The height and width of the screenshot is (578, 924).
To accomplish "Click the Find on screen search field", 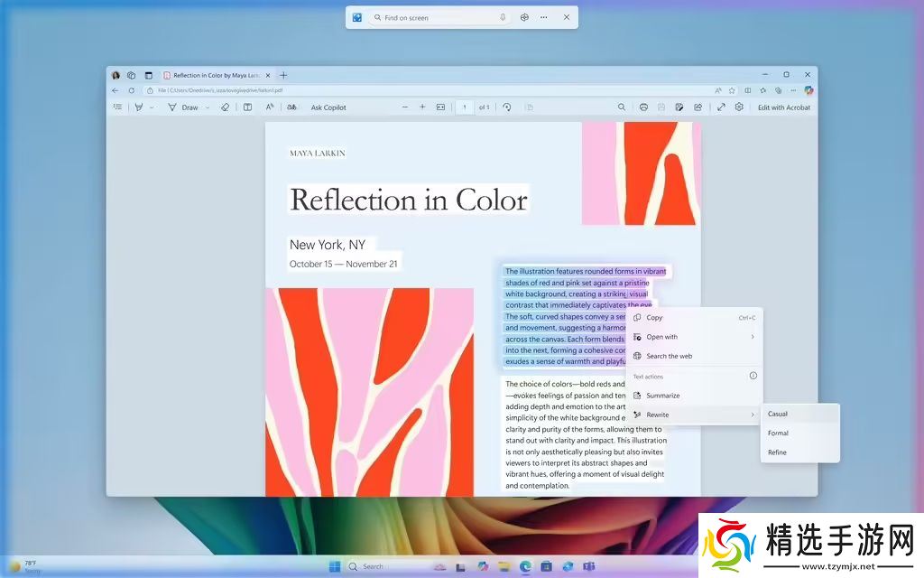I will tap(438, 17).
